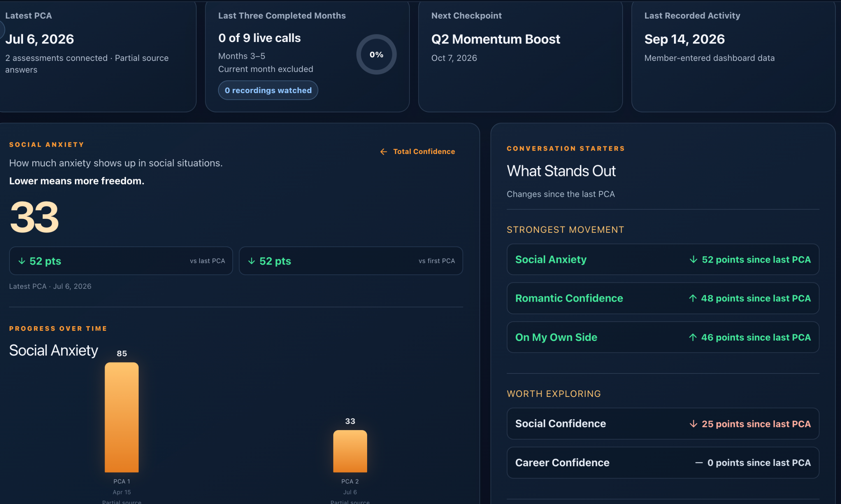
Task: Go back via Total Confidence link
Action: (417, 152)
